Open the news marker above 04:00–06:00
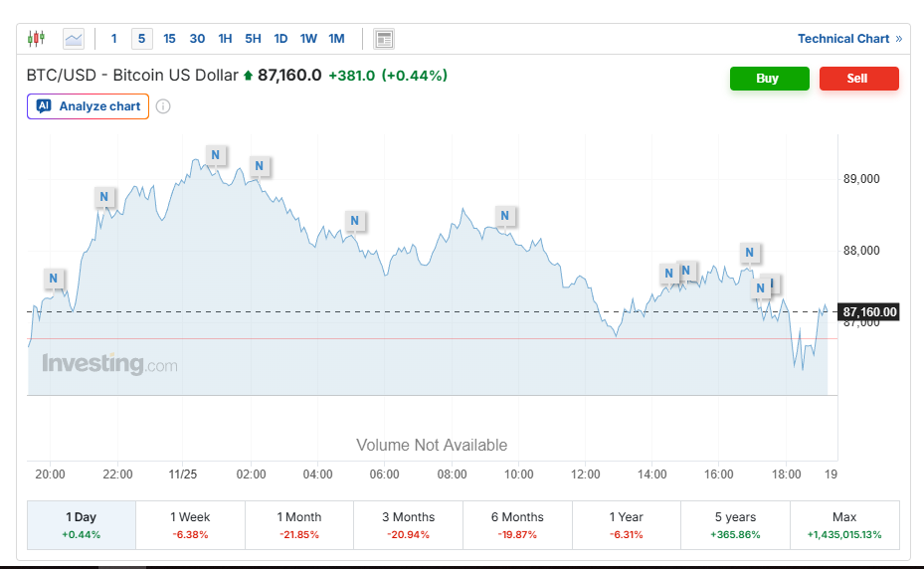Image resolution: width=924 pixels, height=569 pixels. coord(354,220)
